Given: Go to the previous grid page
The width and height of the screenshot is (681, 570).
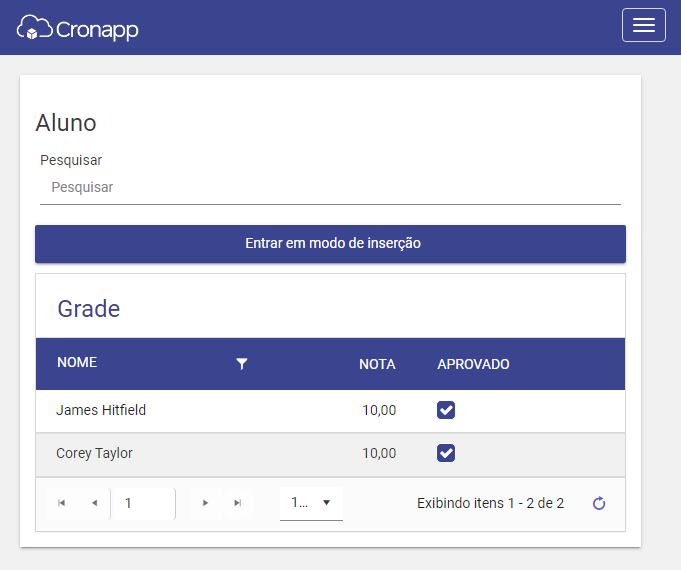Looking at the screenshot, I should tap(94, 503).
